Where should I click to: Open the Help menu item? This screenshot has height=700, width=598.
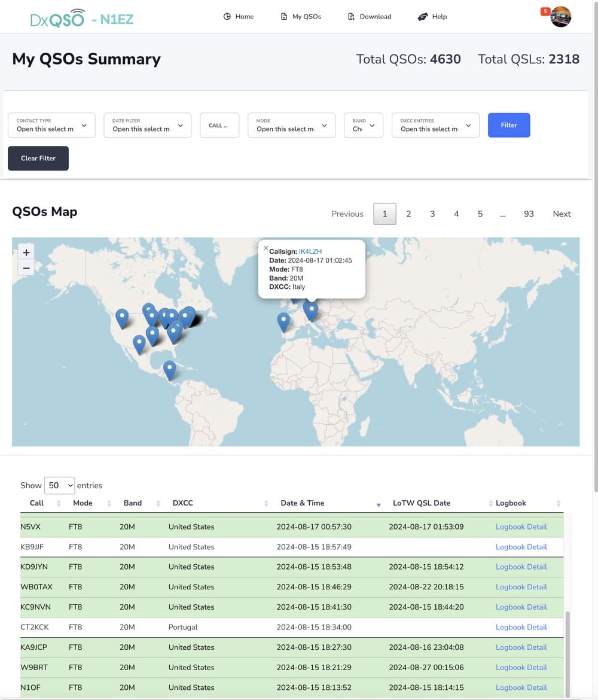432,17
